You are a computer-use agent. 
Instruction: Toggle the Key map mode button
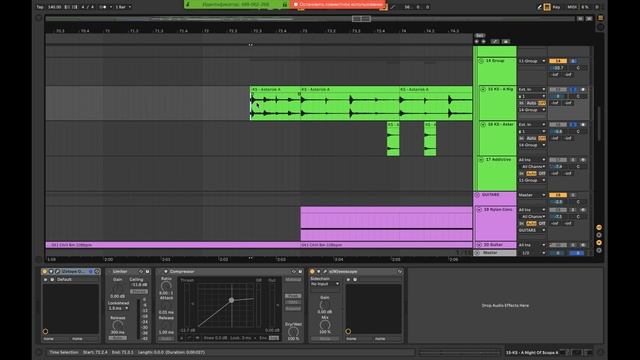click(556, 7)
